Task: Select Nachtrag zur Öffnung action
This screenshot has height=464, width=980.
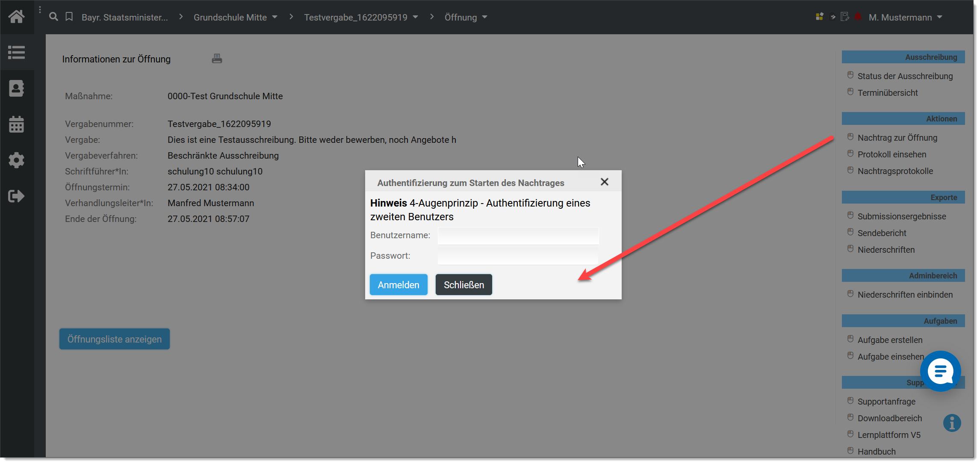Action: tap(897, 138)
